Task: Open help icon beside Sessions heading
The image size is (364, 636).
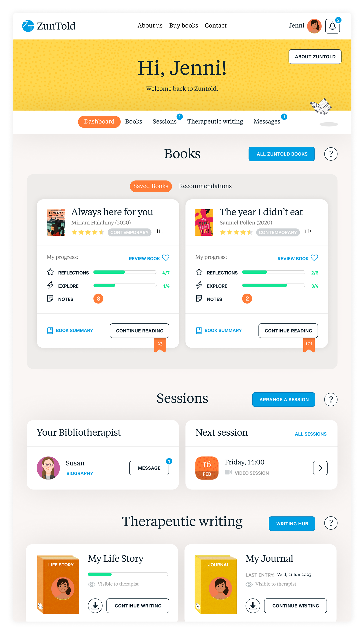Action: (x=331, y=399)
